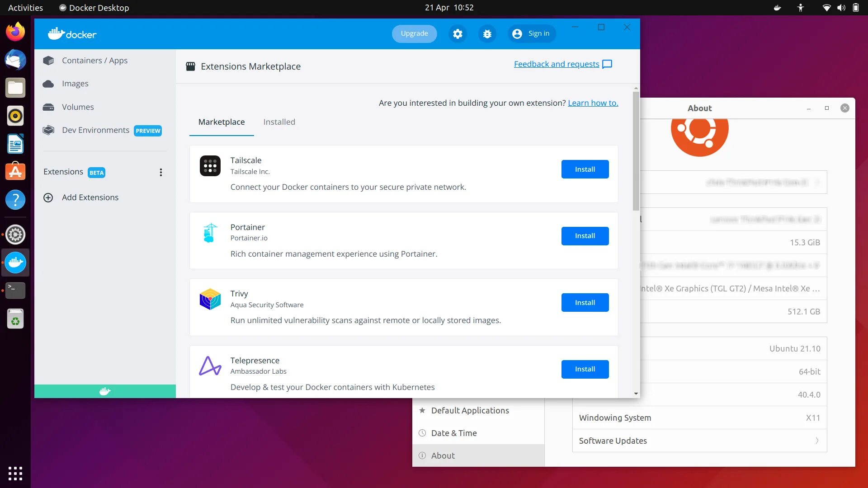Image resolution: width=868 pixels, height=488 pixels.
Task: Open the Learn how to link
Action: tap(593, 103)
